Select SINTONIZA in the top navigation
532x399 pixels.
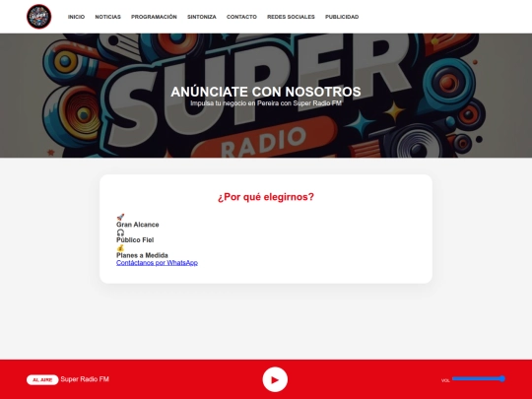pyautogui.click(x=202, y=17)
